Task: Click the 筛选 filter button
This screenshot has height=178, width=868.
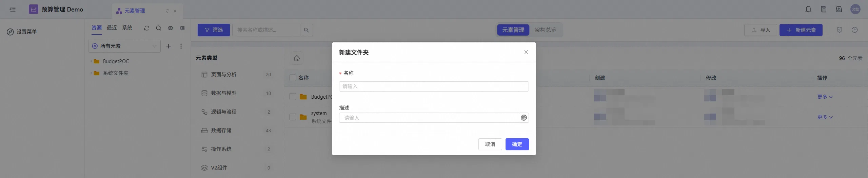Action: (214, 30)
